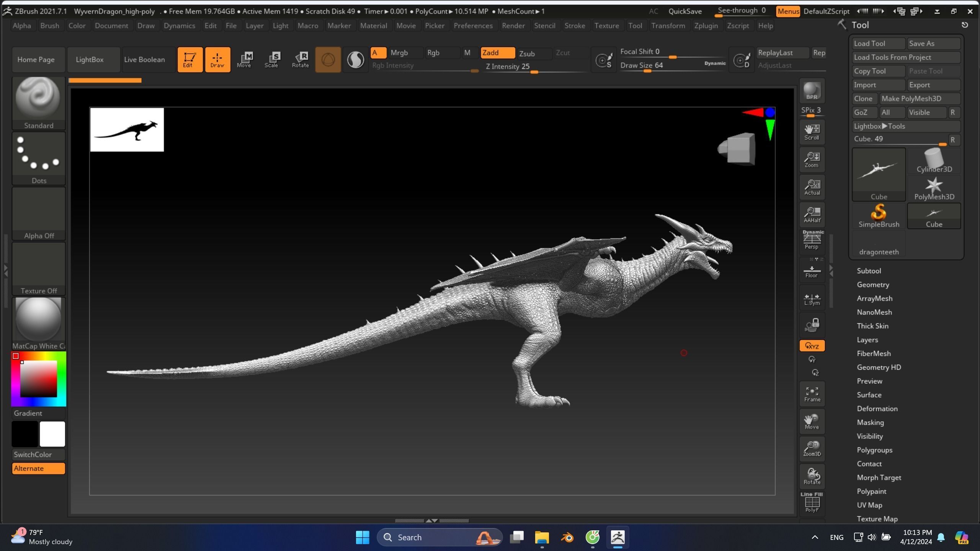Enable Mrgb painting mode
This screenshot has width=980, height=551.
click(x=406, y=53)
